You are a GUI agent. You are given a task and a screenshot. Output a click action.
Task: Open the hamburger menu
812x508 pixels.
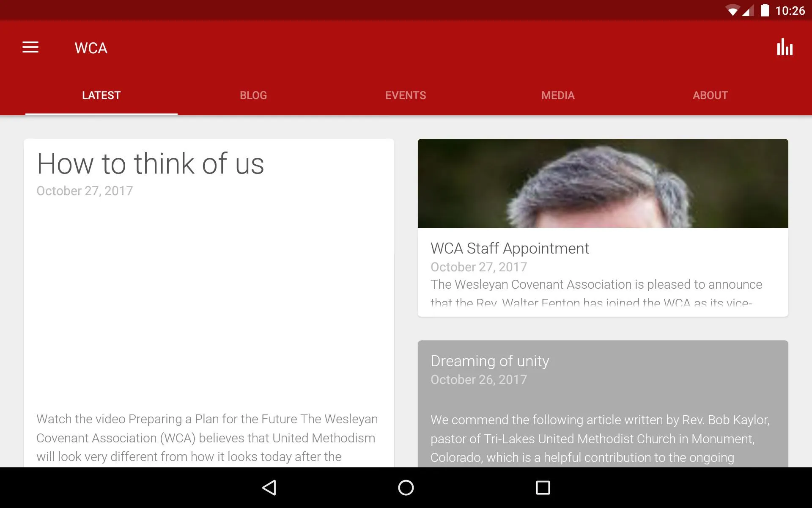tap(30, 48)
